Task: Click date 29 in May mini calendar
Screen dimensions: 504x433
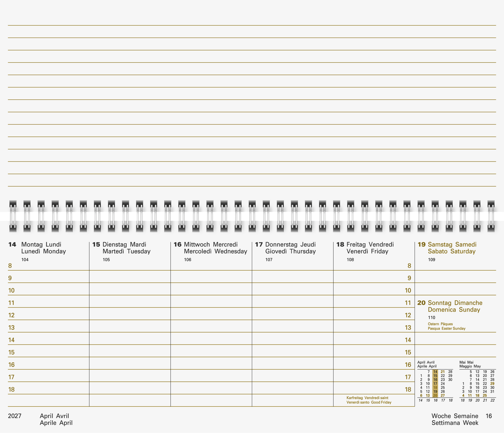Action: 492,384
